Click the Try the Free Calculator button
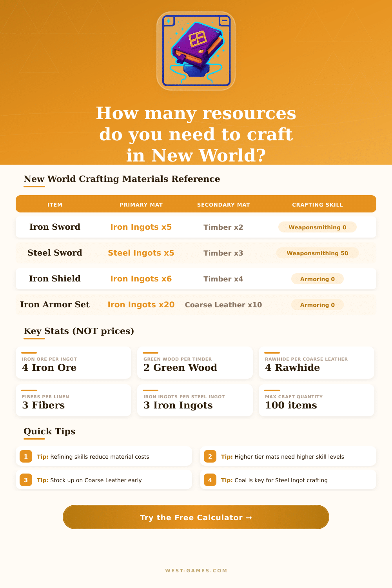392x588 pixels. pos(196,517)
